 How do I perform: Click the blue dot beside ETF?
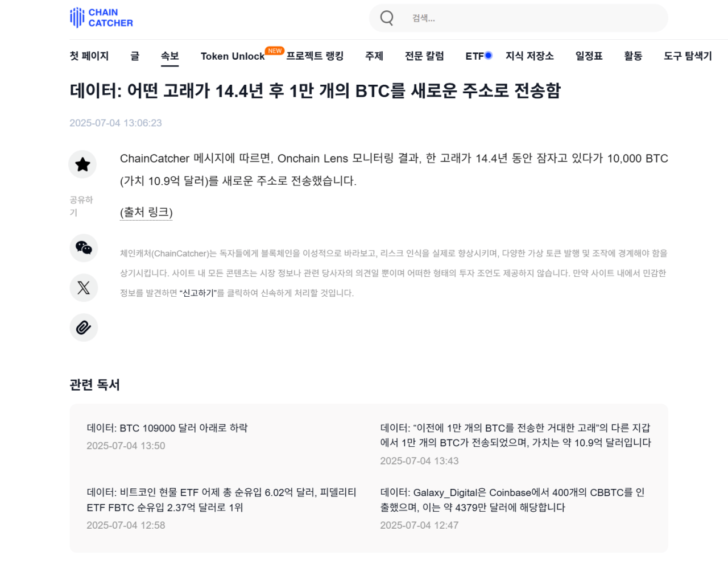(488, 55)
